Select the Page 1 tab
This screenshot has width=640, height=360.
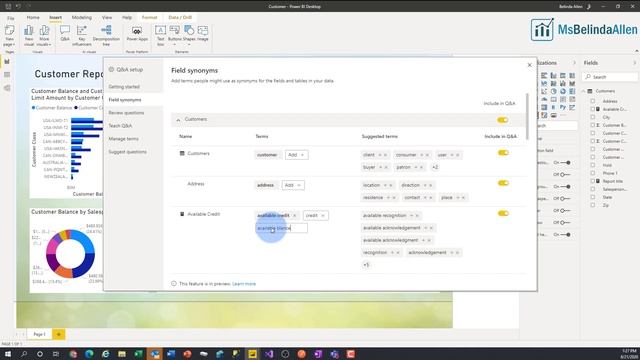click(39, 334)
